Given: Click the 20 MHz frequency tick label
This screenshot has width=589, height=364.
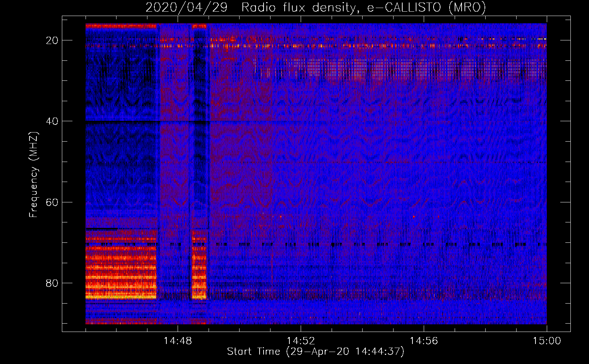Looking at the screenshot, I should (52, 40).
